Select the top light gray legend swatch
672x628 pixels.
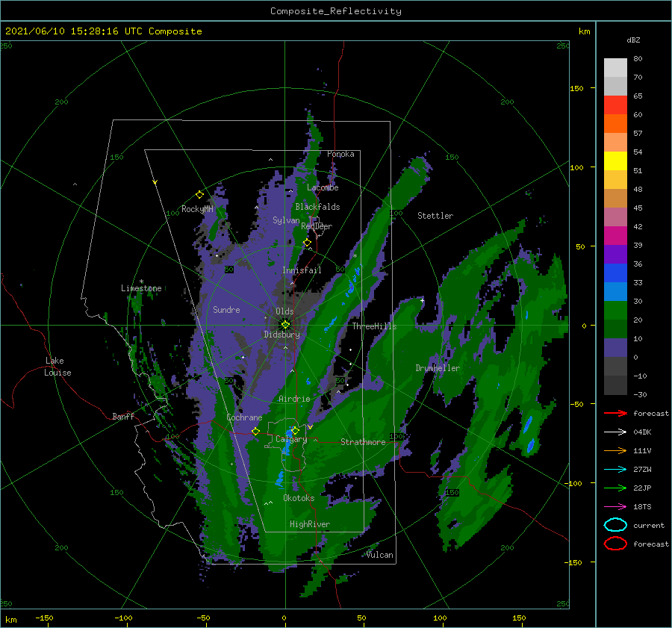pos(615,67)
